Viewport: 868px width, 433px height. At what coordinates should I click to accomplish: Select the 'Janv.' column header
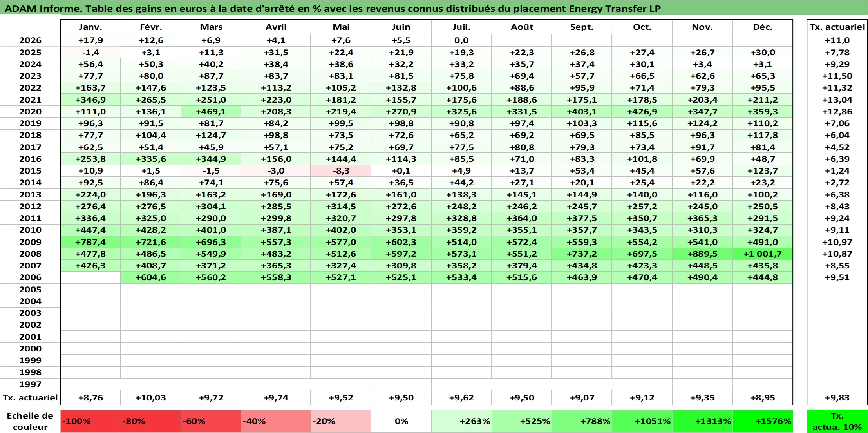(90, 27)
